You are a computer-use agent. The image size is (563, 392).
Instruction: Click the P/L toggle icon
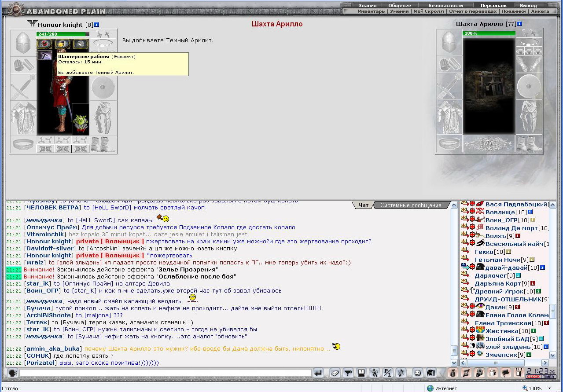click(388, 373)
